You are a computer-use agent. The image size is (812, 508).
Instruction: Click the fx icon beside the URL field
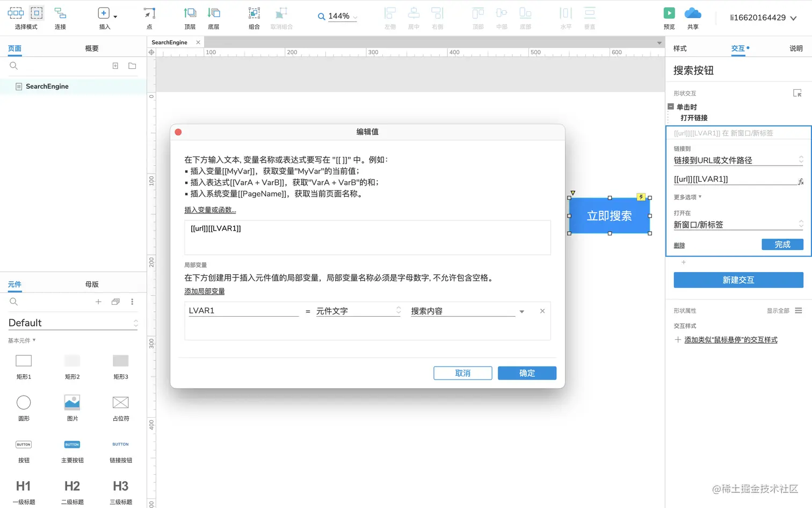[800, 182]
